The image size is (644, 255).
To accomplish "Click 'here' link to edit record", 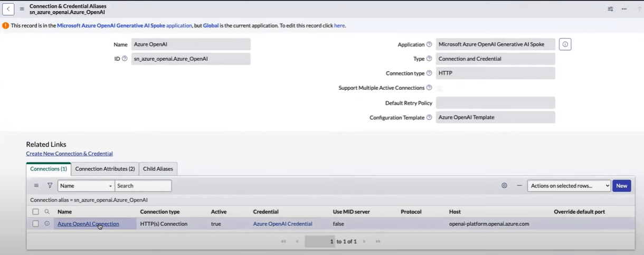I will tap(339, 25).
